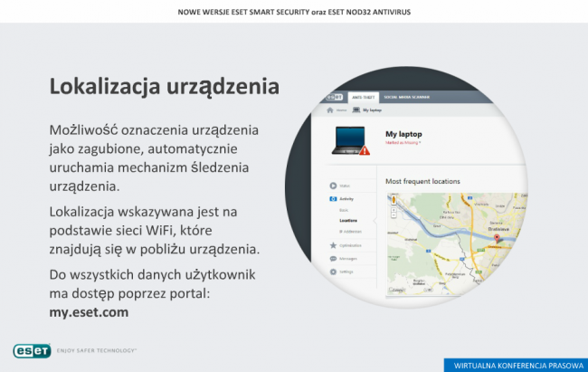Open the Social Media Scanner tab

[407, 97]
